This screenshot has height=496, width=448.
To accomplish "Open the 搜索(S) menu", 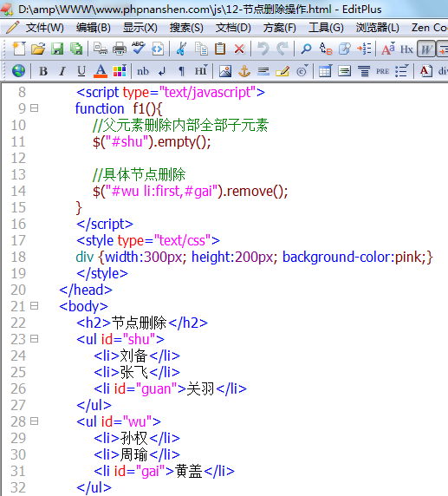I will coord(186,28).
